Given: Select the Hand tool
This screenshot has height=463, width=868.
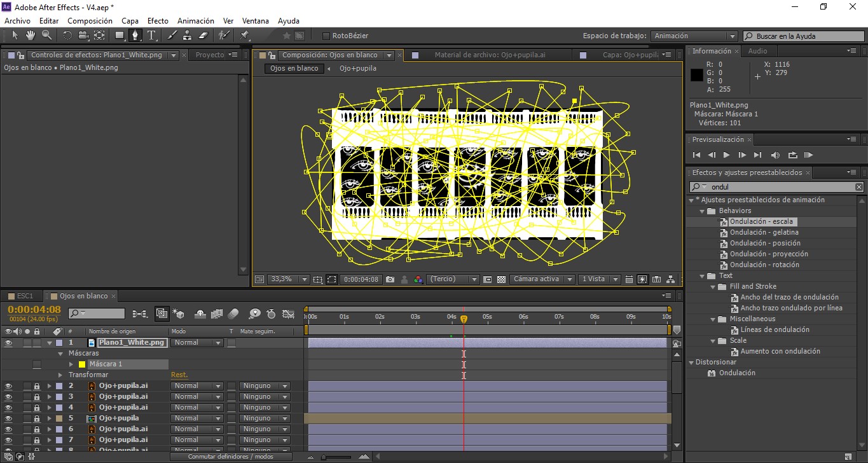Looking at the screenshot, I should 30,36.
